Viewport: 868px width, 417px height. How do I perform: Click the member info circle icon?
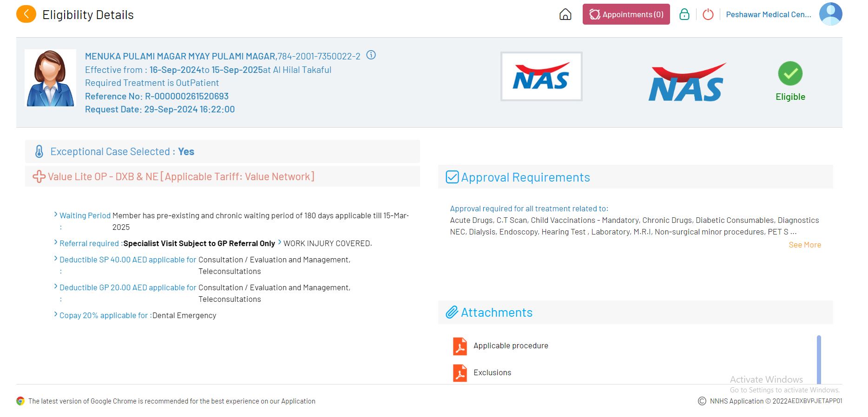coord(371,55)
